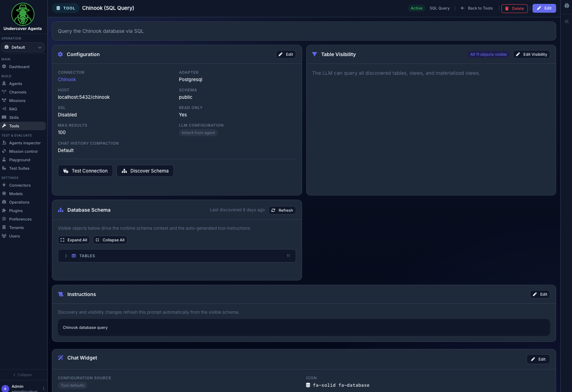The width and height of the screenshot is (572, 392).
Task: Click the Mission control icon
Action: tap(4, 151)
